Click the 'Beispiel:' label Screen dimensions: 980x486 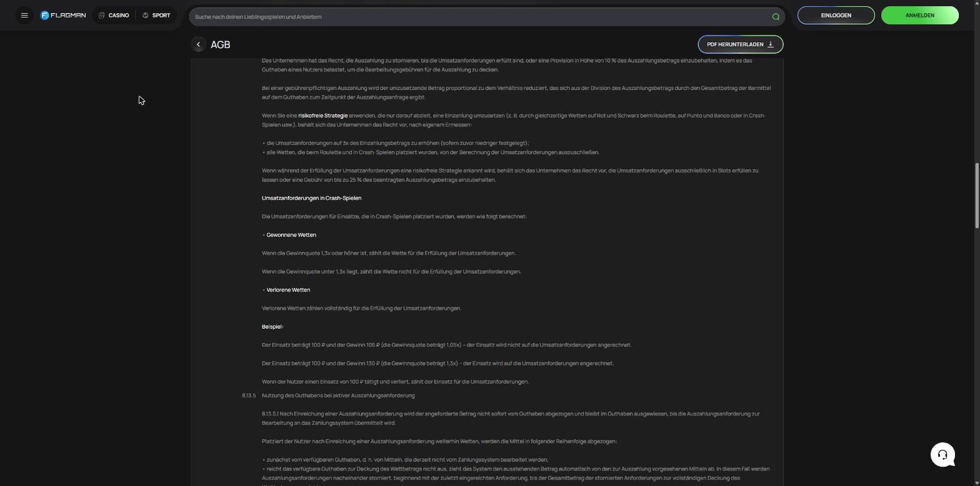pyautogui.click(x=272, y=327)
